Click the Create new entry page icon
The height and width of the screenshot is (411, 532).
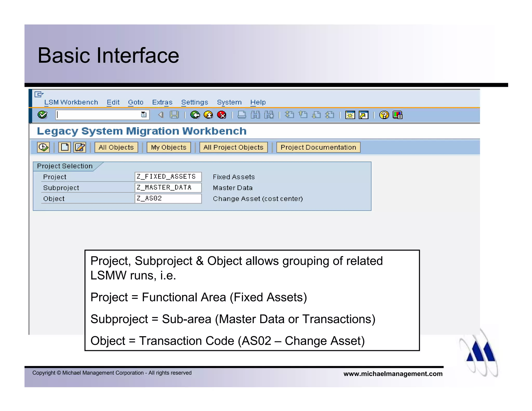coord(64,147)
